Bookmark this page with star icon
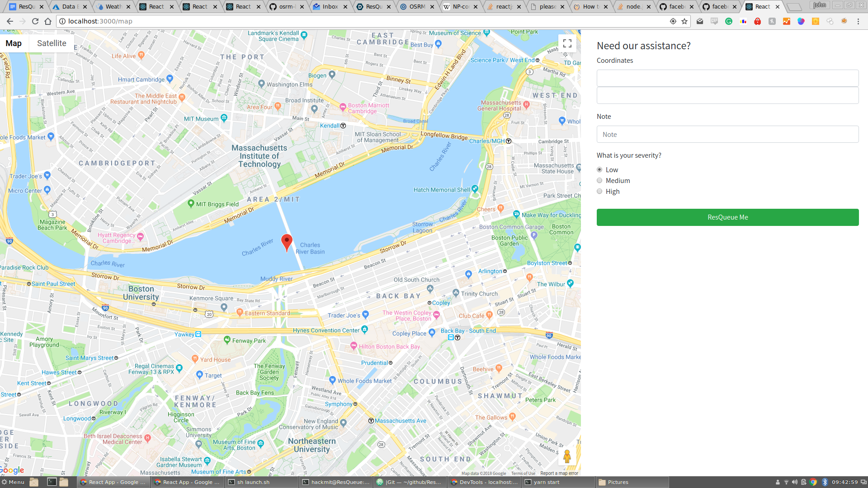This screenshot has height=488, width=868. (x=684, y=21)
